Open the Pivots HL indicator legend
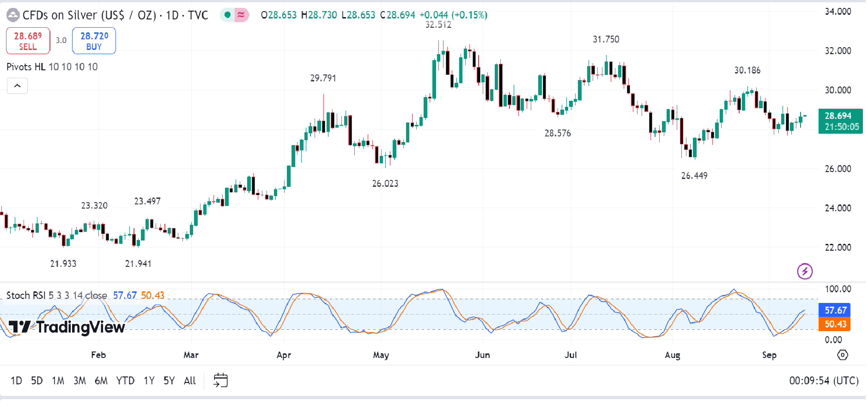The height and width of the screenshot is (407, 868). pos(26,67)
